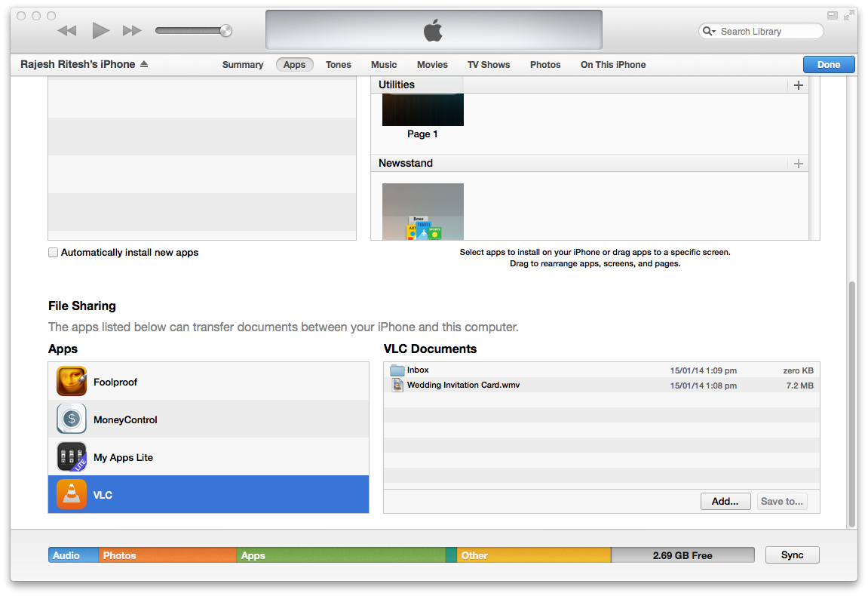Click the 7.2 MB file size
This screenshot has height=596, width=868.
click(x=800, y=386)
